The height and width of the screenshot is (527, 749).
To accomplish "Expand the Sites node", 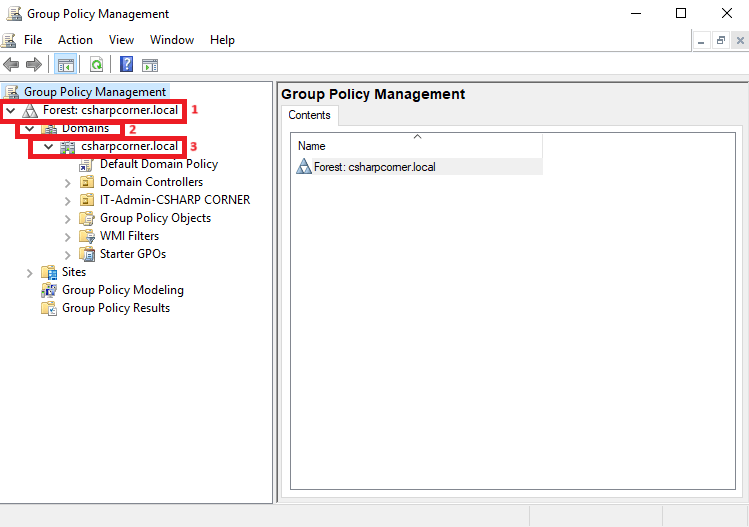I will (x=30, y=273).
